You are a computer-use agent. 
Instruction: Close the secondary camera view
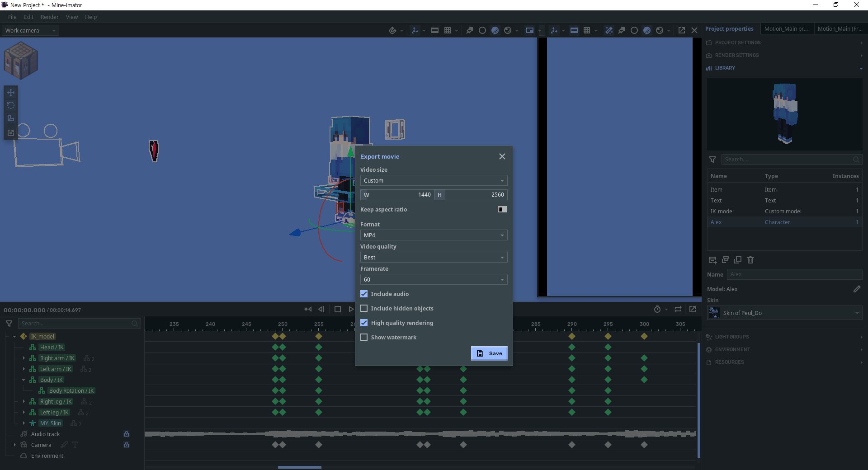tap(694, 30)
